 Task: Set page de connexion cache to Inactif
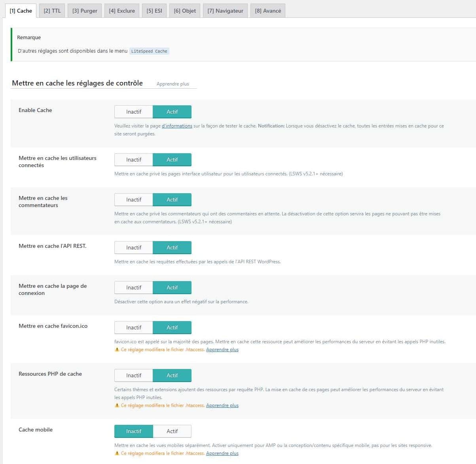[134, 287]
